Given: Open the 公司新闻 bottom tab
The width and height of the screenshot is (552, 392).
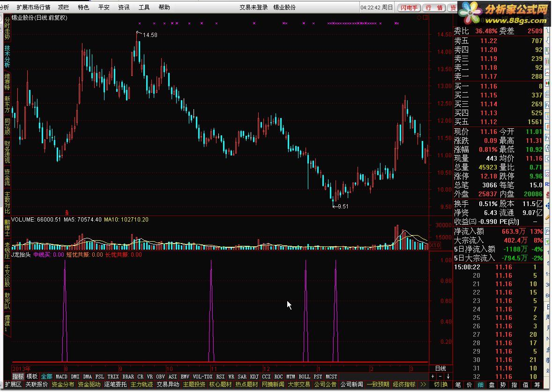Looking at the screenshot, I should click(x=352, y=384).
